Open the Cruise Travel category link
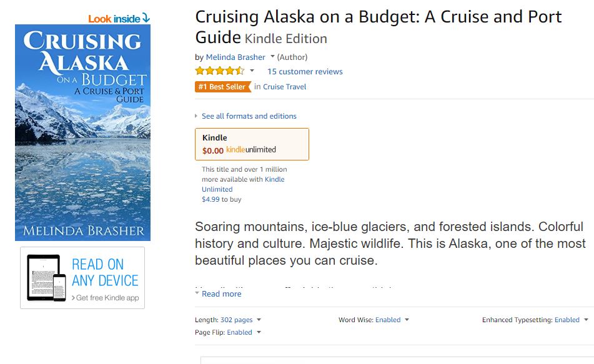The width and height of the screenshot is (594, 364). pyautogui.click(x=285, y=87)
